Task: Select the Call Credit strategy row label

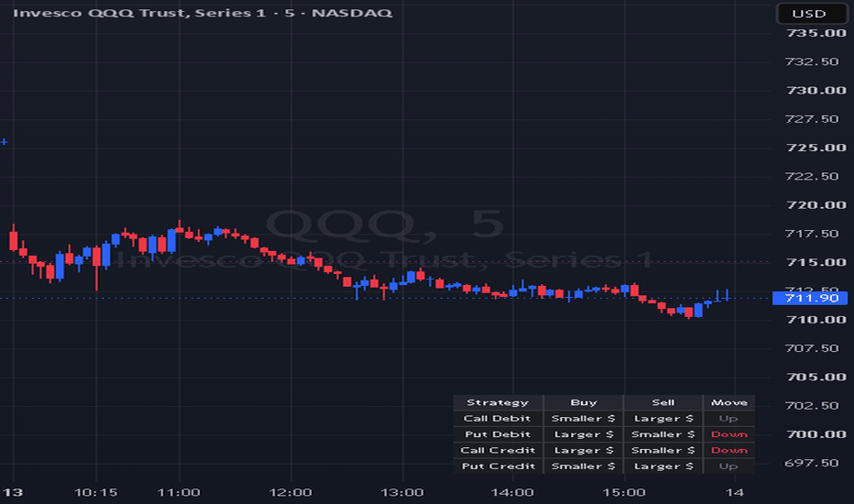Action: coord(498,450)
